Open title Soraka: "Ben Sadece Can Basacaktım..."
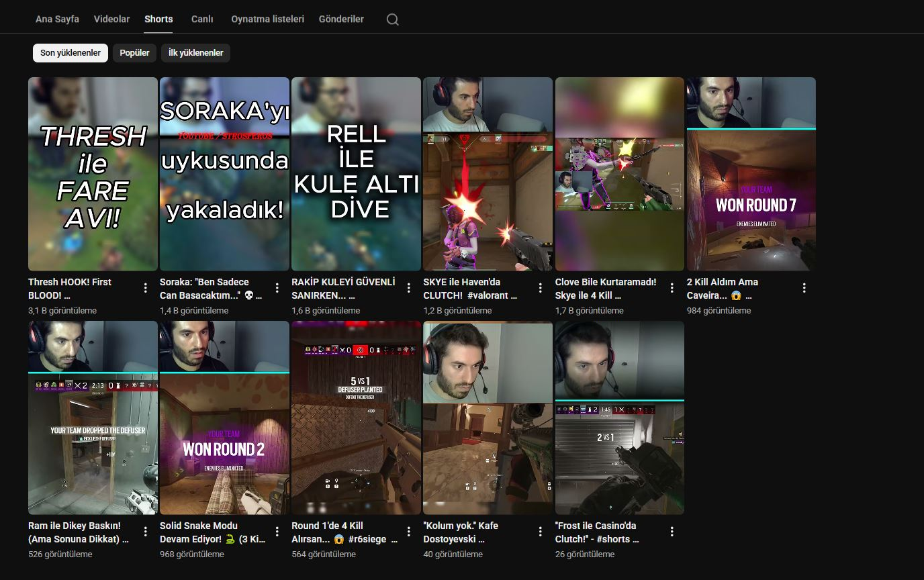Image resolution: width=924 pixels, height=580 pixels. click(x=211, y=289)
